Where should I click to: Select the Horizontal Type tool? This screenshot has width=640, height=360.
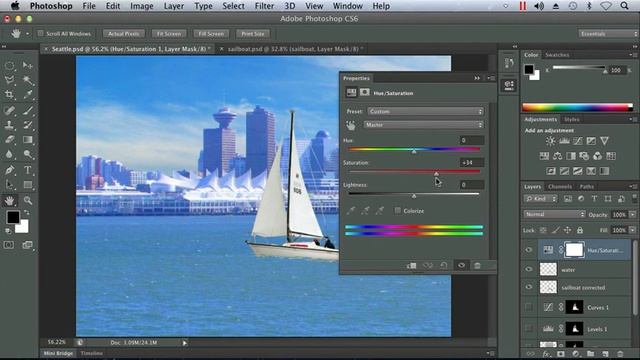(27, 170)
